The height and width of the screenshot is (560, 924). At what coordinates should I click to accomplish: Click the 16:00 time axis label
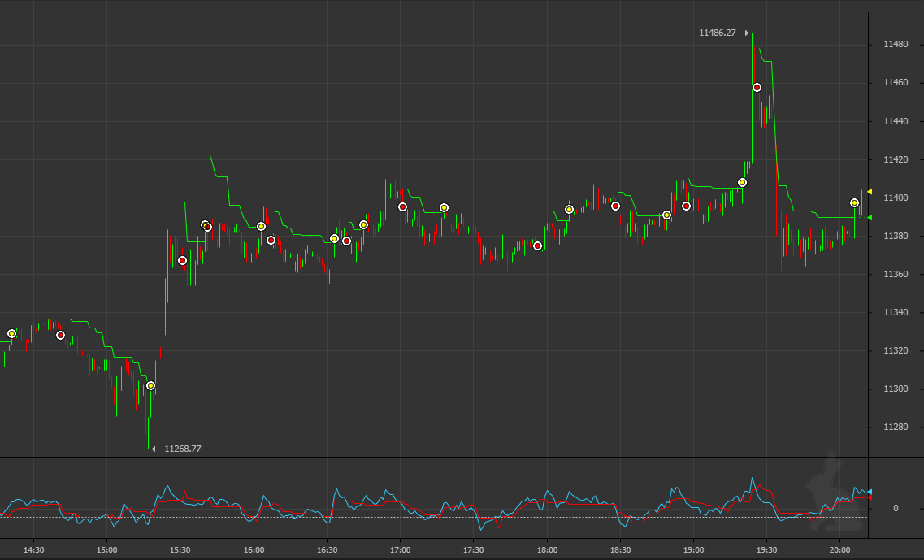254,550
